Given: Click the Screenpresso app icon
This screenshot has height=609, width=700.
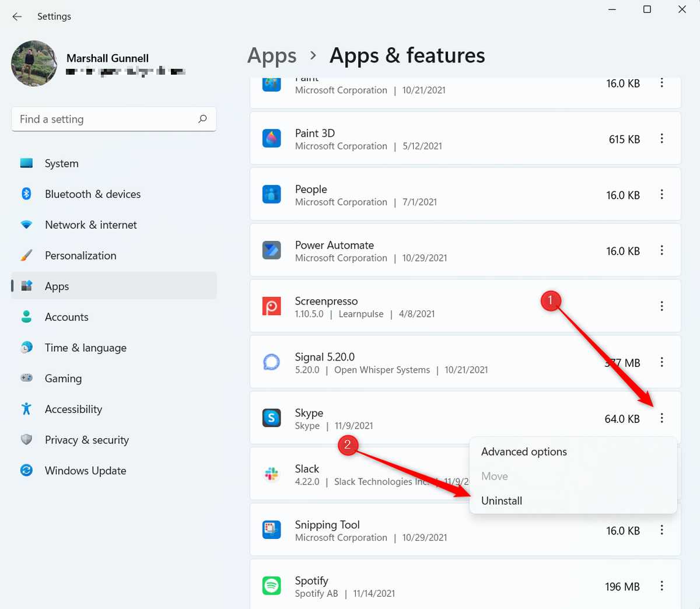Looking at the screenshot, I should [x=271, y=306].
